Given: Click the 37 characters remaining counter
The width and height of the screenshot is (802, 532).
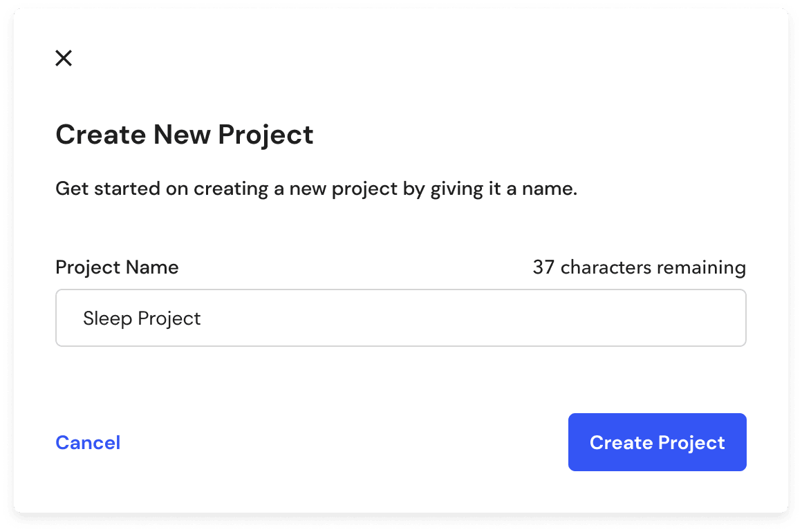Looking at the screenshot, I should pos(638,267).
